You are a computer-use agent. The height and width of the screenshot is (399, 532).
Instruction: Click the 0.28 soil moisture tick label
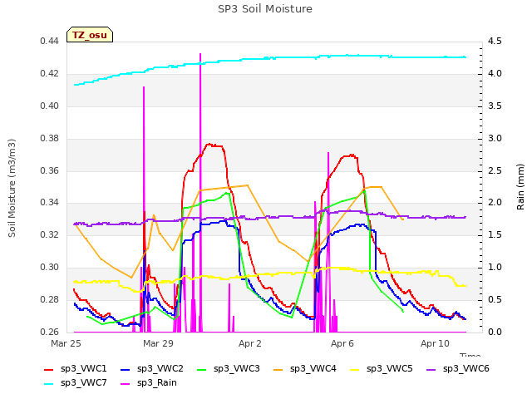(49, 299)
